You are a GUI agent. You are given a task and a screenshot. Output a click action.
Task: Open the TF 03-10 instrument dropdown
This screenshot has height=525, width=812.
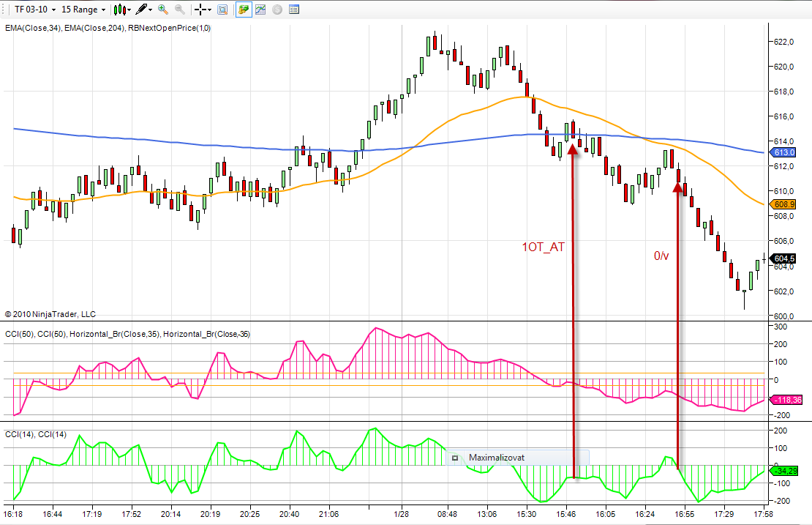tap(35, 10)
